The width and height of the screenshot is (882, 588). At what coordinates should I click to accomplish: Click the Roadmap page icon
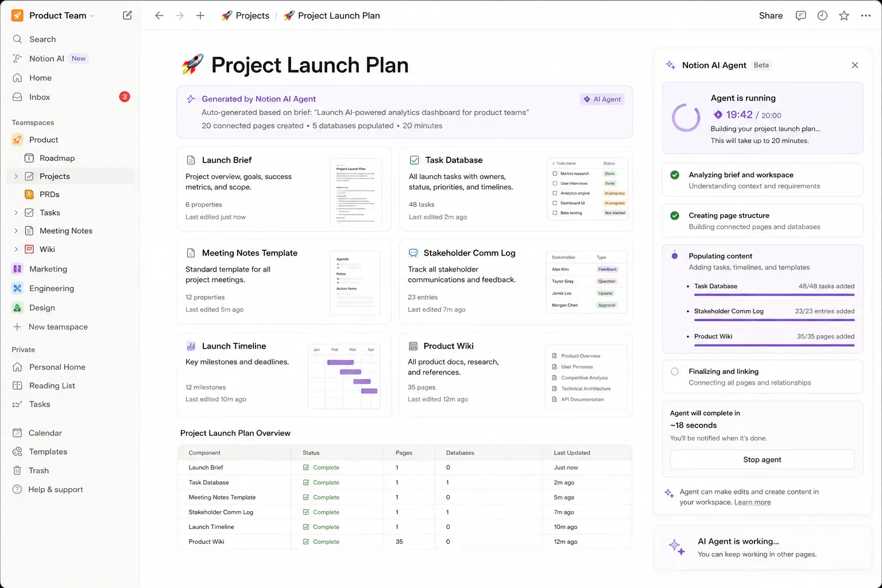(x=29, y=158)
